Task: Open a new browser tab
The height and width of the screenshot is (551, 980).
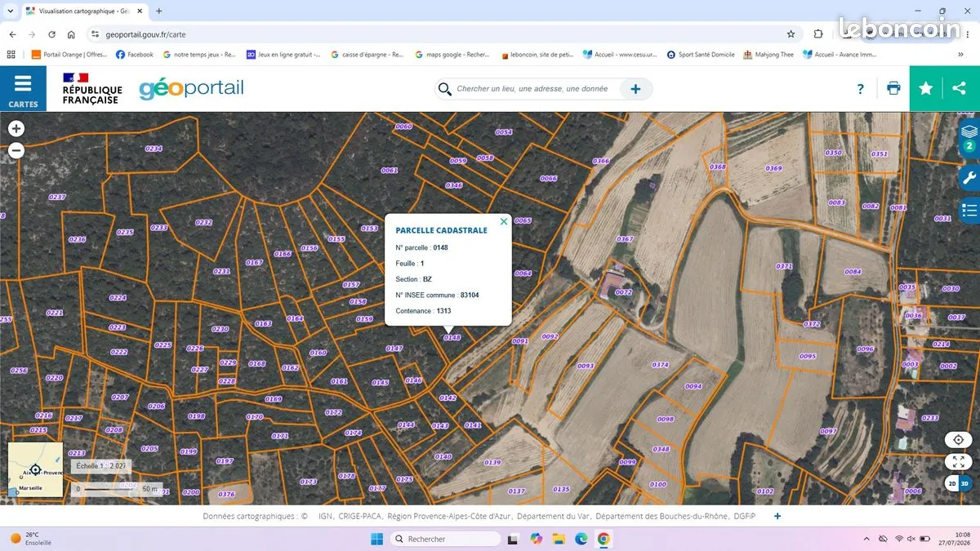Action: pos(158,11)
